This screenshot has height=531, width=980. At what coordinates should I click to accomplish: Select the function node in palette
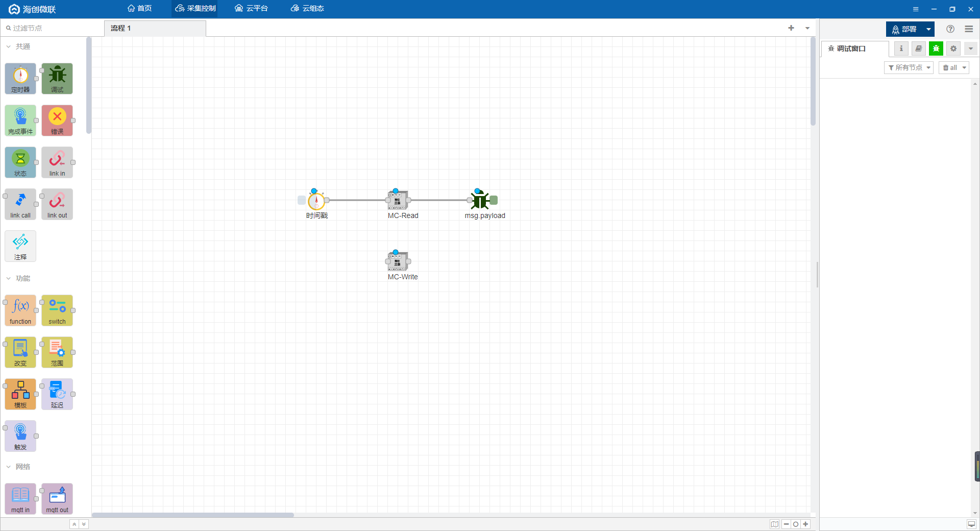20,310
